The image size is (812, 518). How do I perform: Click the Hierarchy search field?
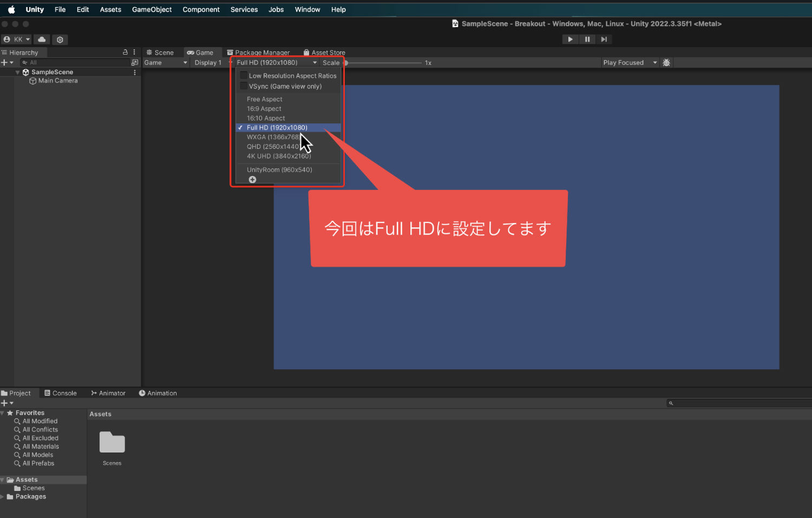point(75,63)
